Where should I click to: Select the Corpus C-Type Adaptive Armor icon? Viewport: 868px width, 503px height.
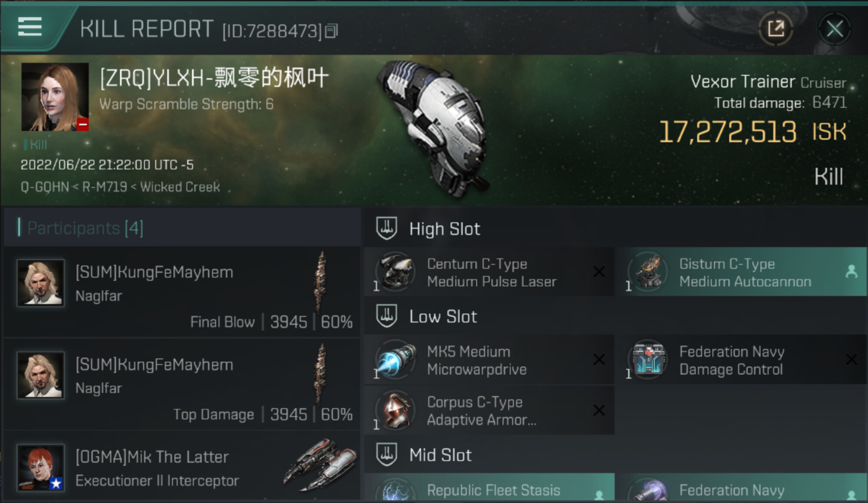tap(395, 410)
